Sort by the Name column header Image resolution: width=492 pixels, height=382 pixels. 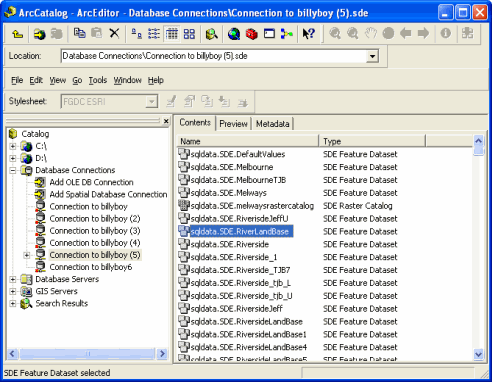tap(247, 141)
